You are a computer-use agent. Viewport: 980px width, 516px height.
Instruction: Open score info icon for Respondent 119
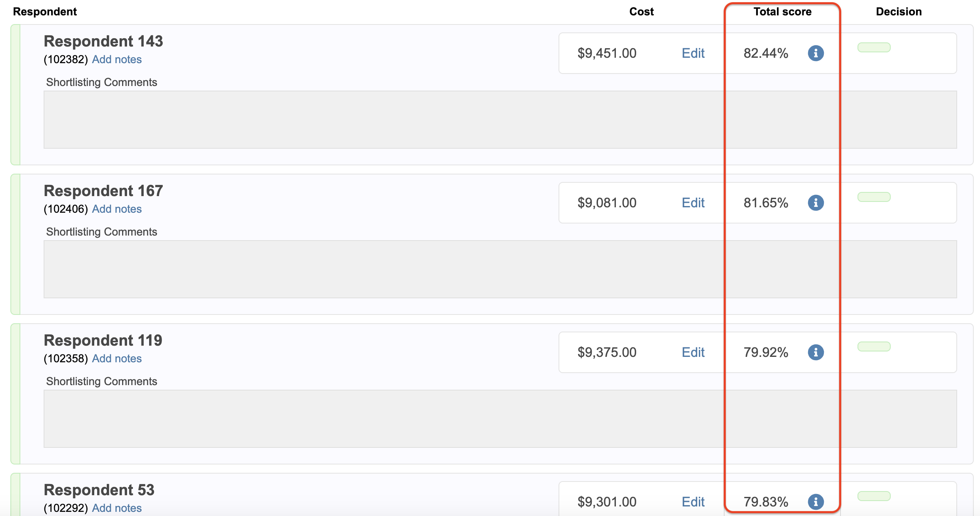pyautogui.click(x=816, y=352)
